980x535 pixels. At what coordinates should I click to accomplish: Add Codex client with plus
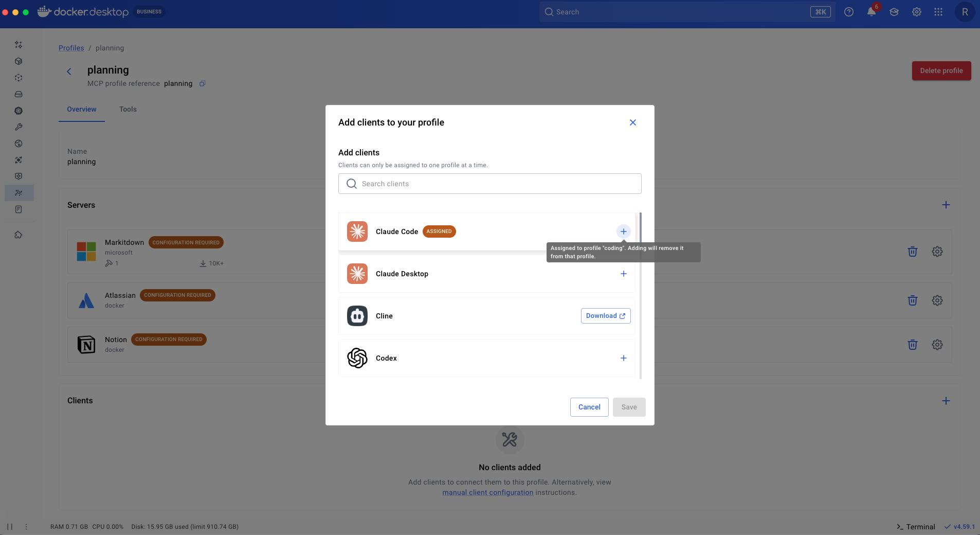[624, 358]
